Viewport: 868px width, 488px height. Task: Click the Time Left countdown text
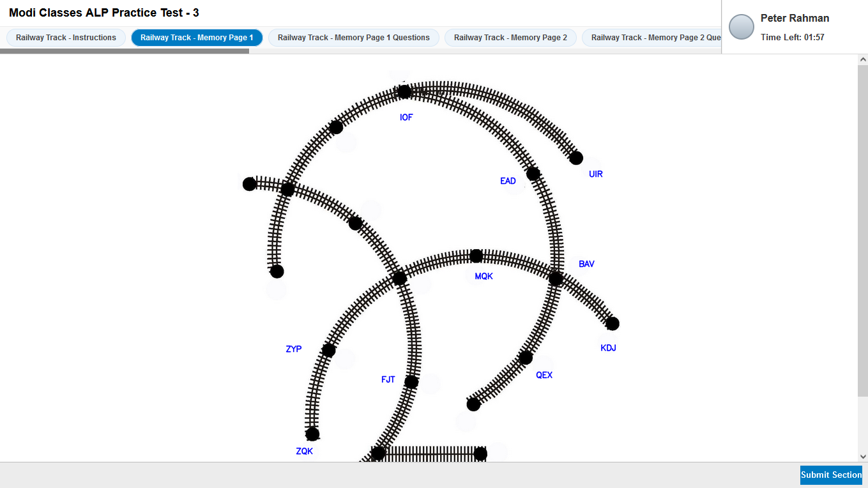[793, 38]
